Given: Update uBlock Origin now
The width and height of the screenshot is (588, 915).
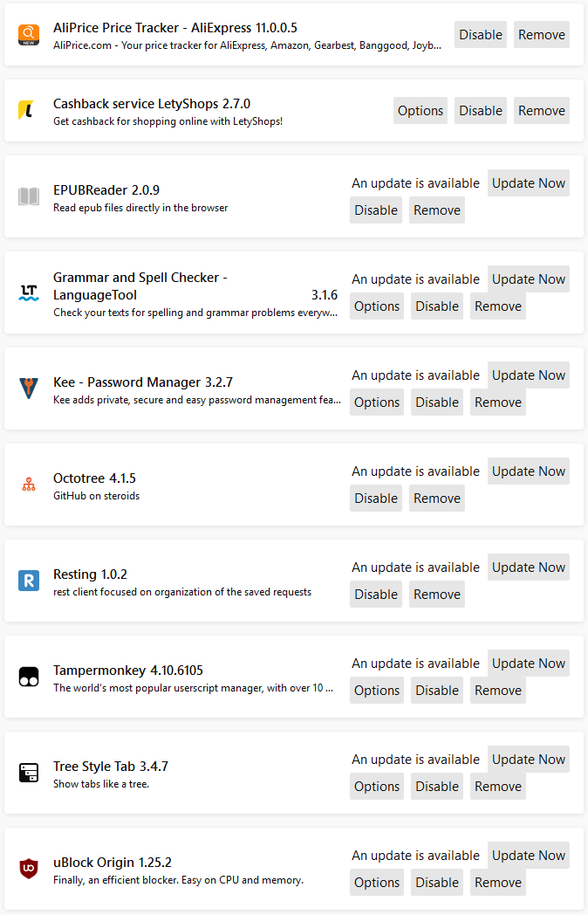Looking at the screenshot, I should [529, 856].
